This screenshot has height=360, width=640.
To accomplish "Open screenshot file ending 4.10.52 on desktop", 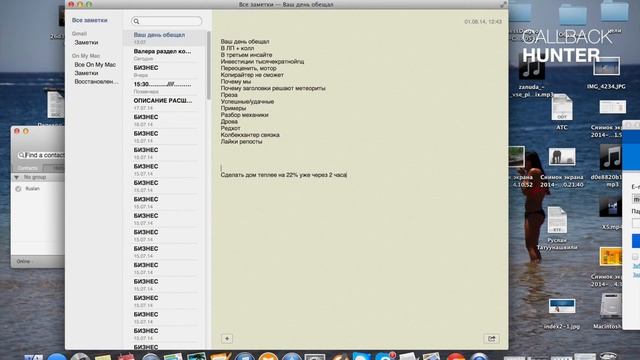I will [x=517, y=157].
